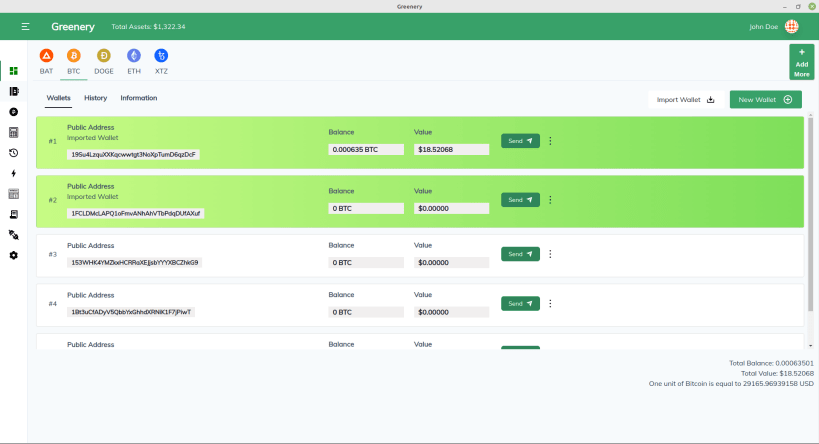819x444 pixels.
Task: Send from wallet #1
Action: (x=520, y=141)
